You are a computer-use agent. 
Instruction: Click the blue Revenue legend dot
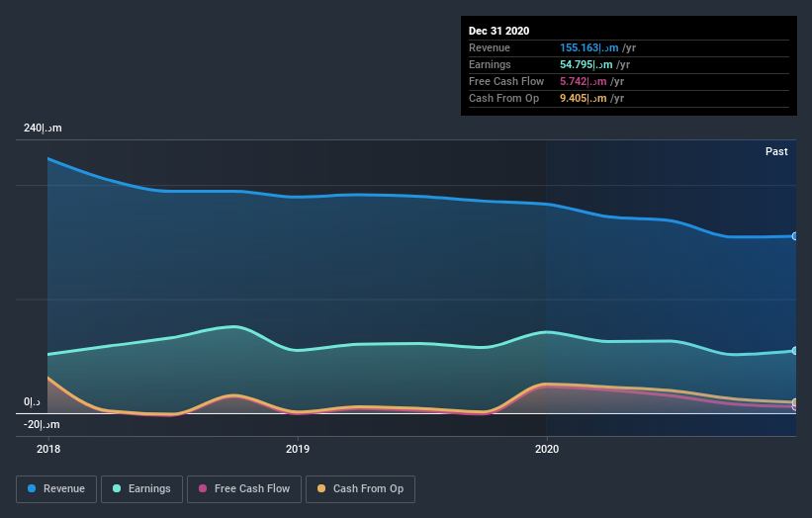pyautogui.click(x=32, y=488)
